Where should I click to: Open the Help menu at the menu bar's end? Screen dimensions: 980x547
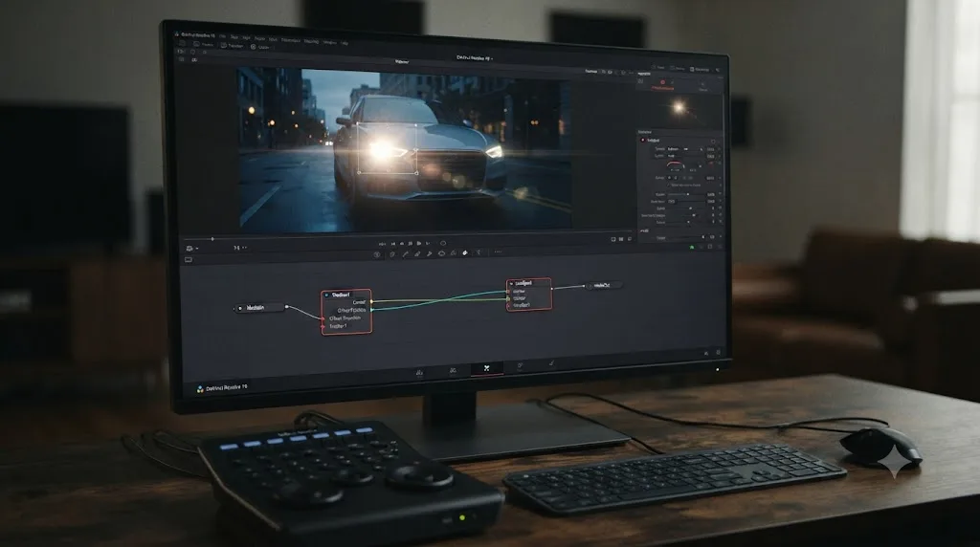345,43
